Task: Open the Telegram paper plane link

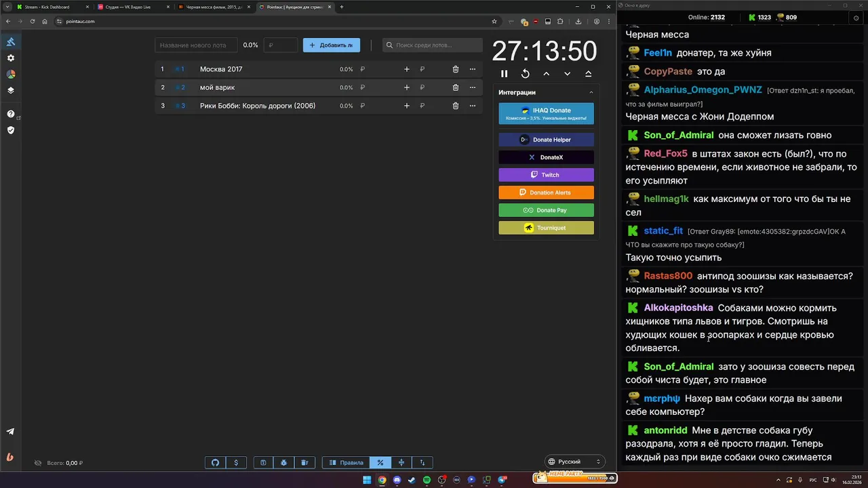Action: click(x=11, y=432)
